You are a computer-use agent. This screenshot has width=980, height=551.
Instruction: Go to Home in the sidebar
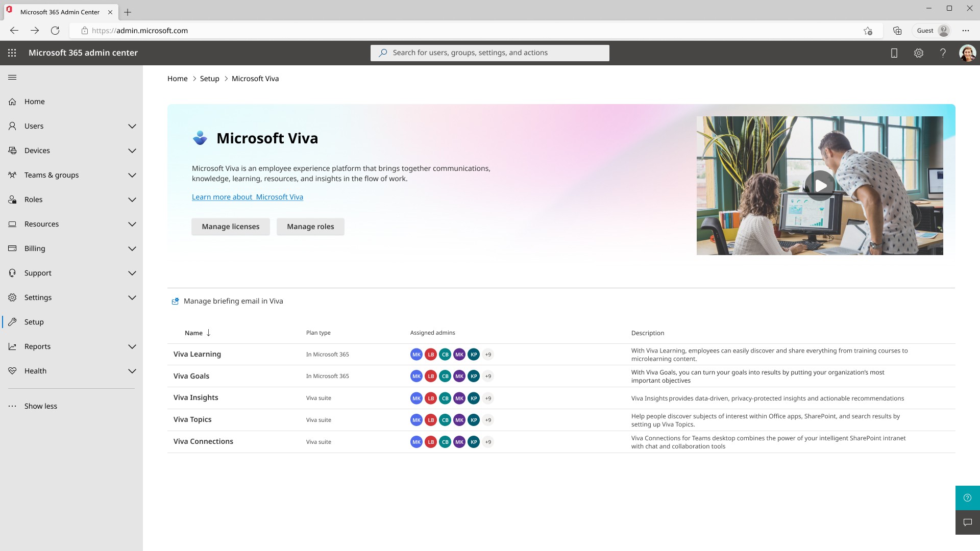tap(35, 102)
